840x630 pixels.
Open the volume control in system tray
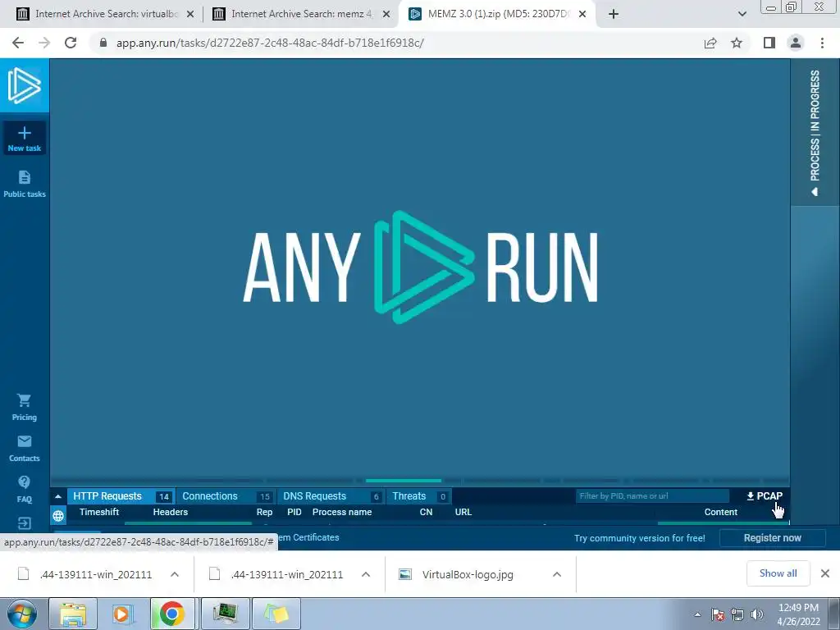[x=757, y=614]
